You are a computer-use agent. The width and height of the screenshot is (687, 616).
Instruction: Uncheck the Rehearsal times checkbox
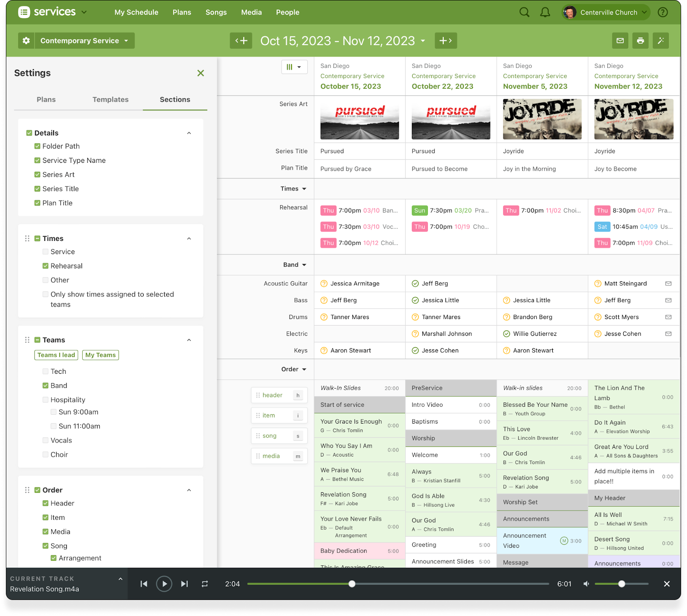coord(46,266)
